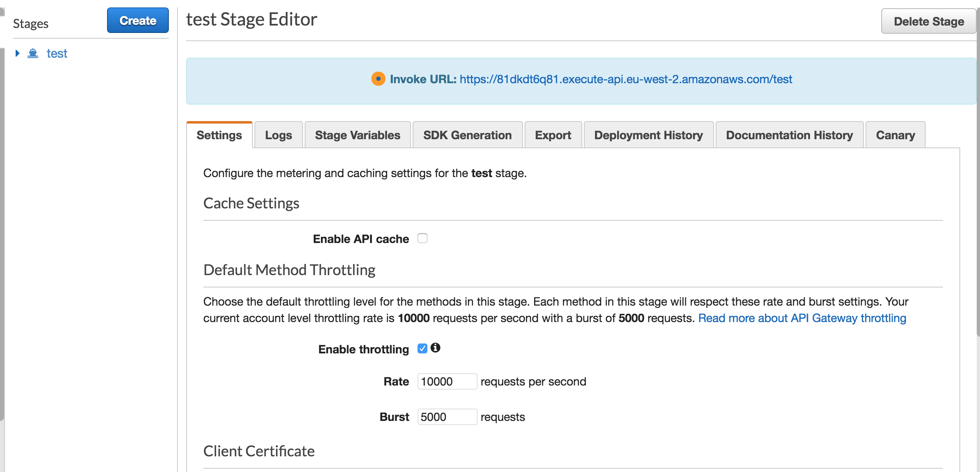980x472 pixels.
Task: Open the Invoke URL link
Action: click(625, 79)
